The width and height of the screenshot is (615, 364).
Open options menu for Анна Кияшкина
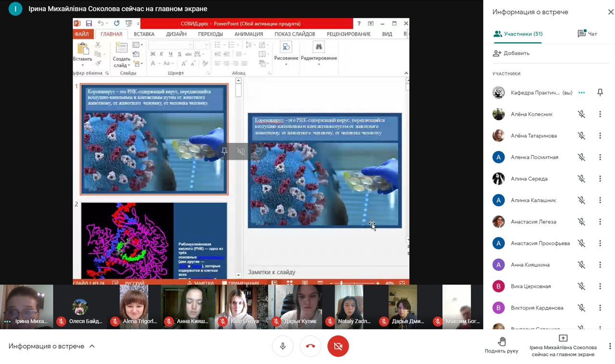[x=600, y=265]
